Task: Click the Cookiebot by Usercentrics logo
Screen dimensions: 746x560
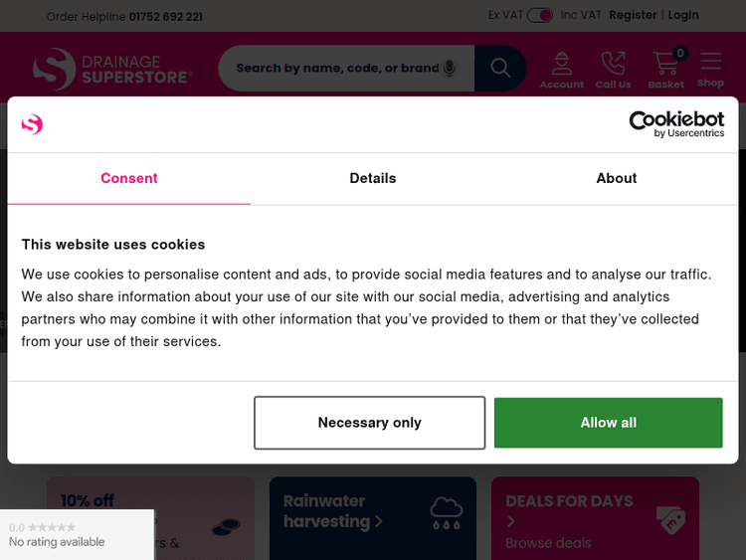Action: point(676,124)
